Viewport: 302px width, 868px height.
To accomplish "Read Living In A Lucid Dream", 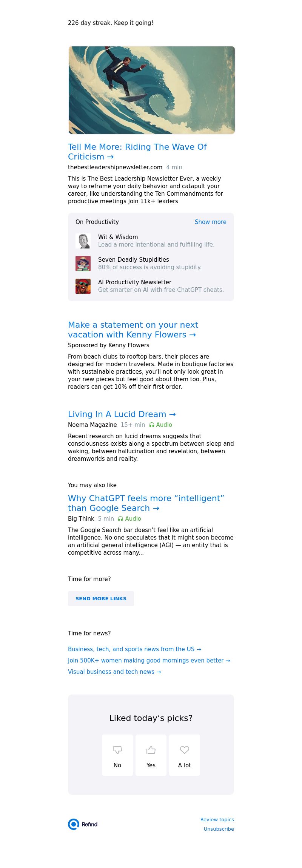I will tap(122, 414).
